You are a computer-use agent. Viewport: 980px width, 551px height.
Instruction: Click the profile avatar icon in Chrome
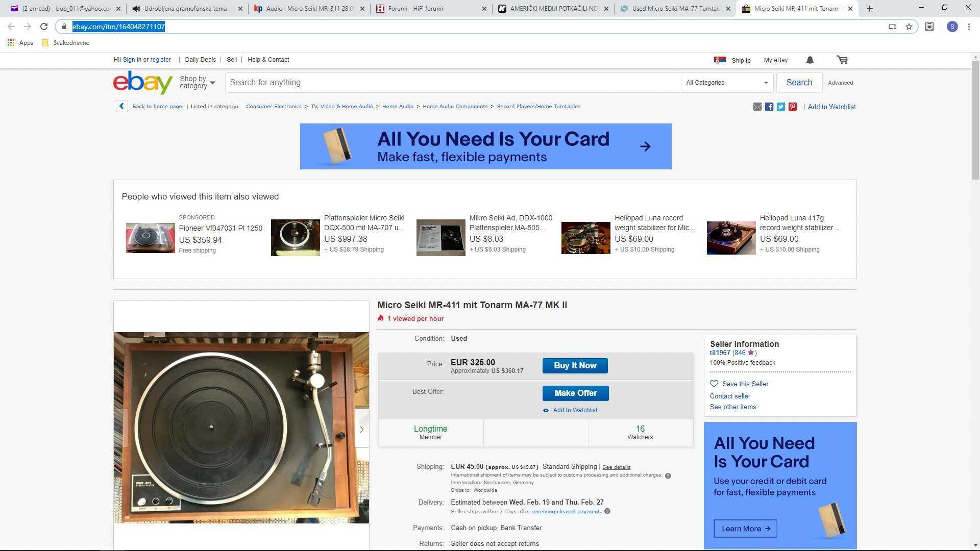[x=952, y=27]
